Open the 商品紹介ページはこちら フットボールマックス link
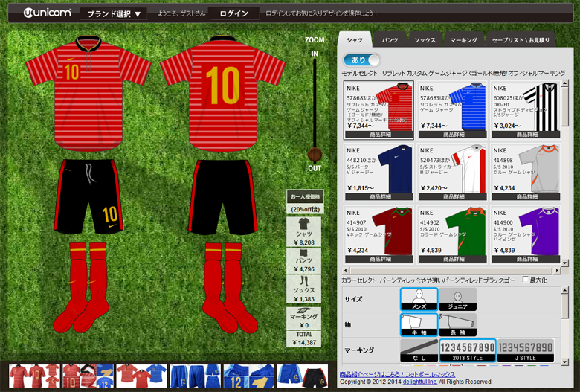580x392 pixels. 397,374
